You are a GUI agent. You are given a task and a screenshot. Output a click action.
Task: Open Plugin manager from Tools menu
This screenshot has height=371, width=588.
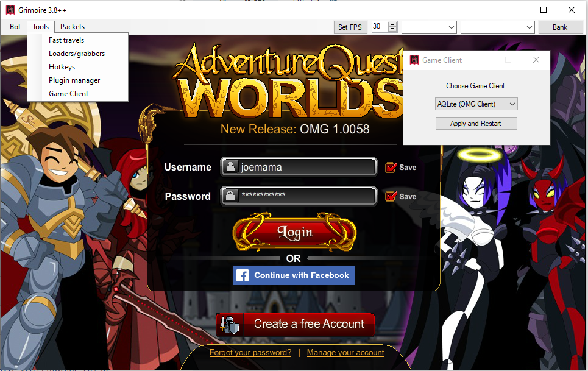point(77,80)
